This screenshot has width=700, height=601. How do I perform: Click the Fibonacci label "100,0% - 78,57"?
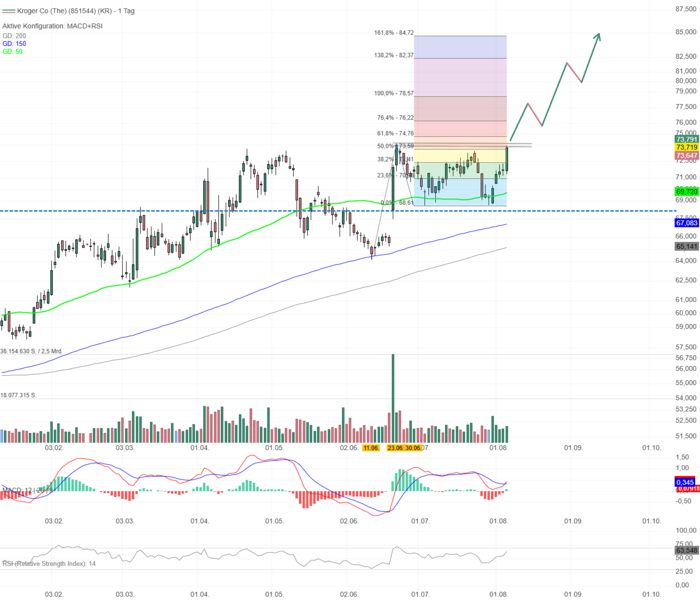tap(393, 93)
